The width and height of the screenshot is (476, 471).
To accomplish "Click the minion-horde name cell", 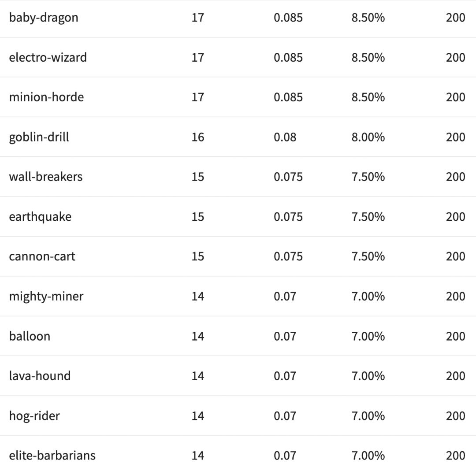I will [x=46, y=97].
